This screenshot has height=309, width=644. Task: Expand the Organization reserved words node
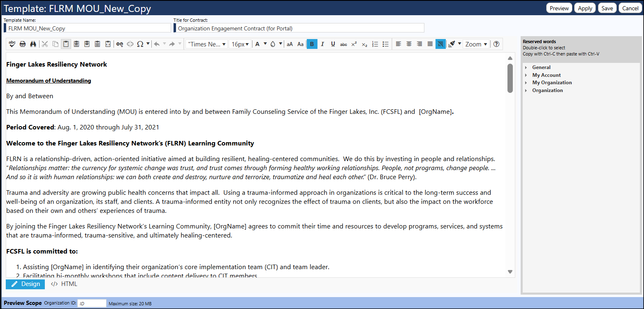526,90
